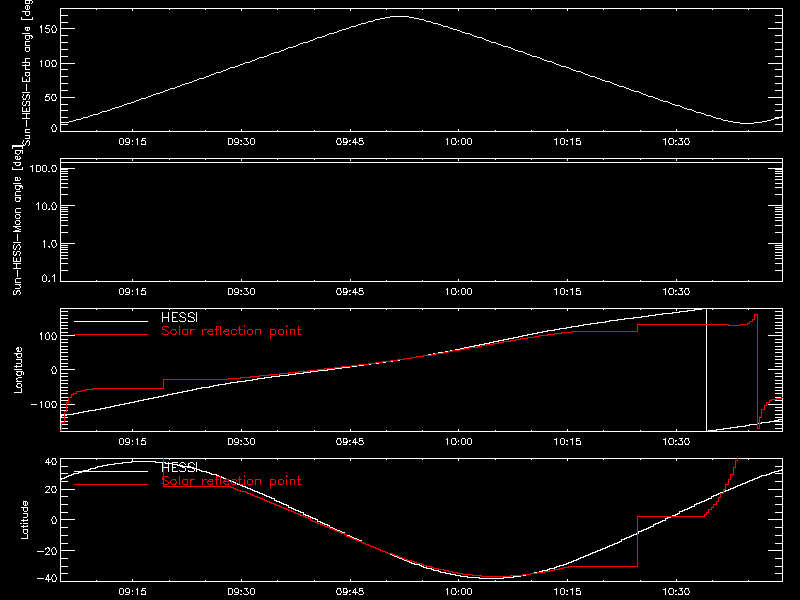Click the 100 tick on Earth angle plot
Image resolution: width=800 pixels, height=600 pixels.
pos(48,63)
